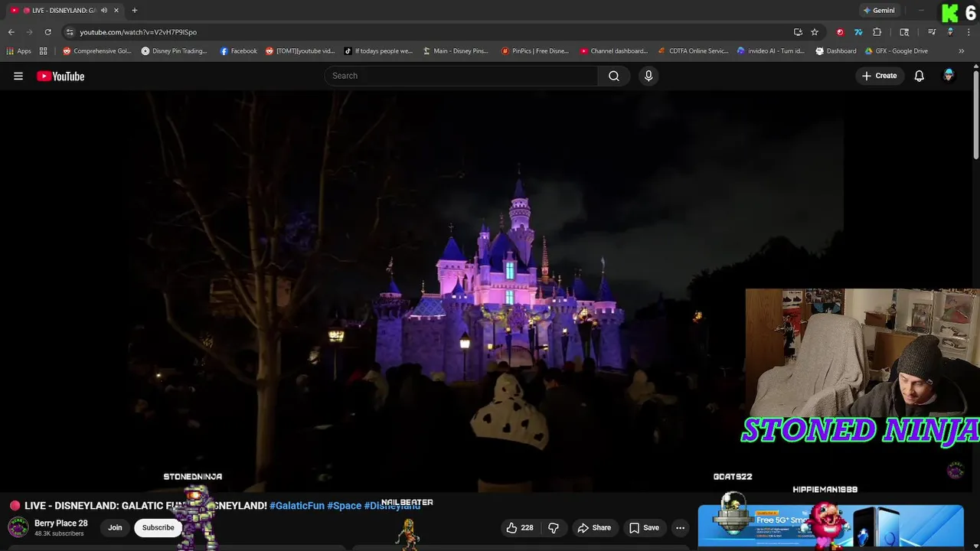Join Berry Place 28 channel membership
980x551 pixels.
[x=115, y=527]
